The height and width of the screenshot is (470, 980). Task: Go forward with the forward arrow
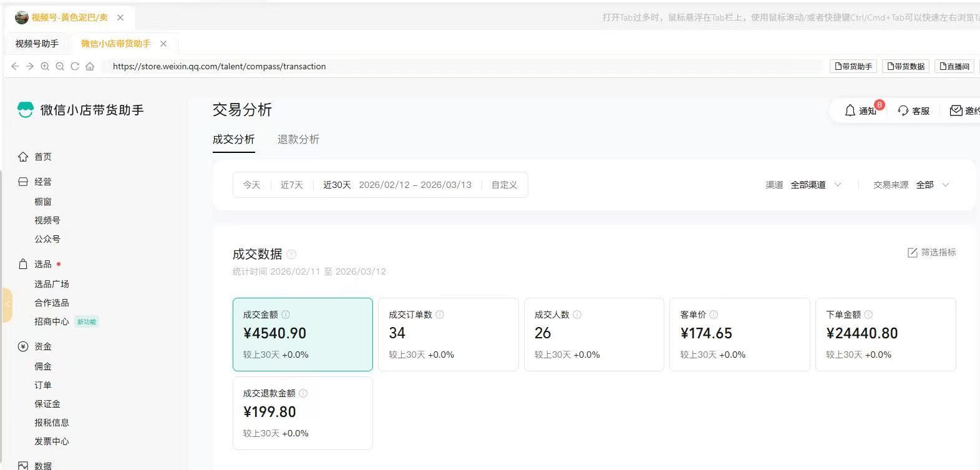pyautogui.click(x=30, y=66)
